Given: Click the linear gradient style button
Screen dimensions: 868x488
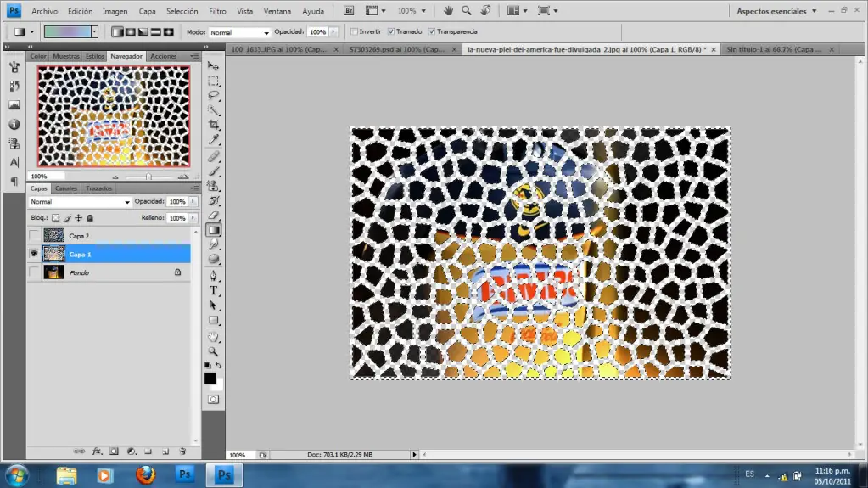Looking at the screenshot, I should [x=117, y=32].
